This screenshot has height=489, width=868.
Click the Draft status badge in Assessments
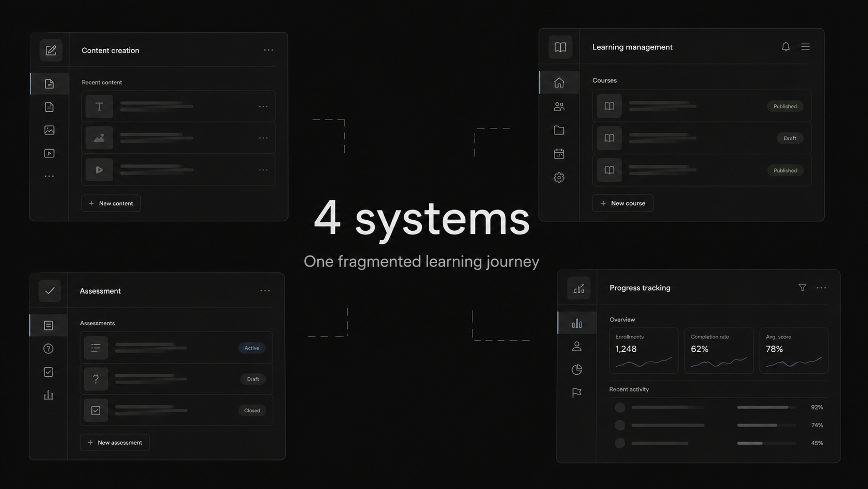click(253, 379)
